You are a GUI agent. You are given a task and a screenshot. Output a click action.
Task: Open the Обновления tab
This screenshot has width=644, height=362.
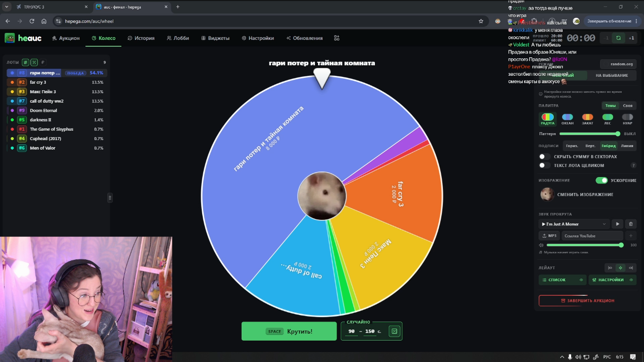tap(305, 38)
